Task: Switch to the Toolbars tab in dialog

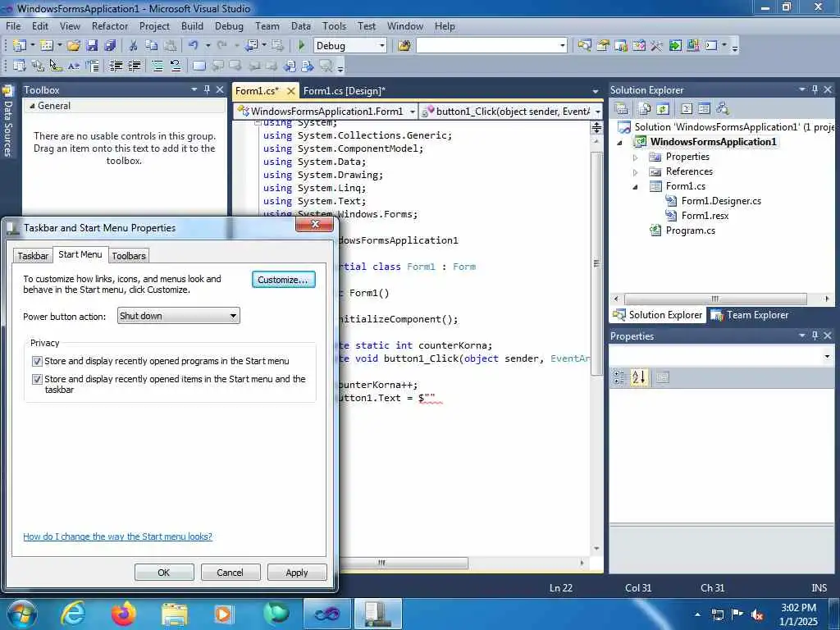Action: point(129,256)
